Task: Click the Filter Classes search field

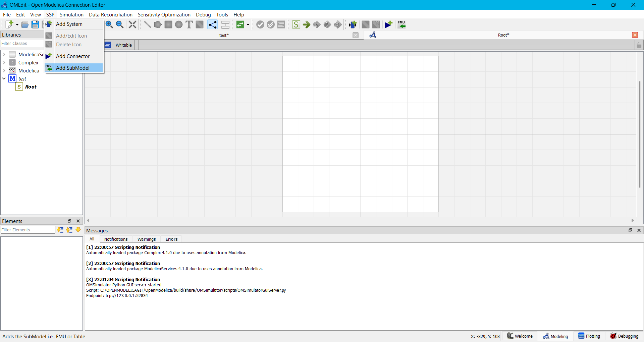Action: (22, 44)
